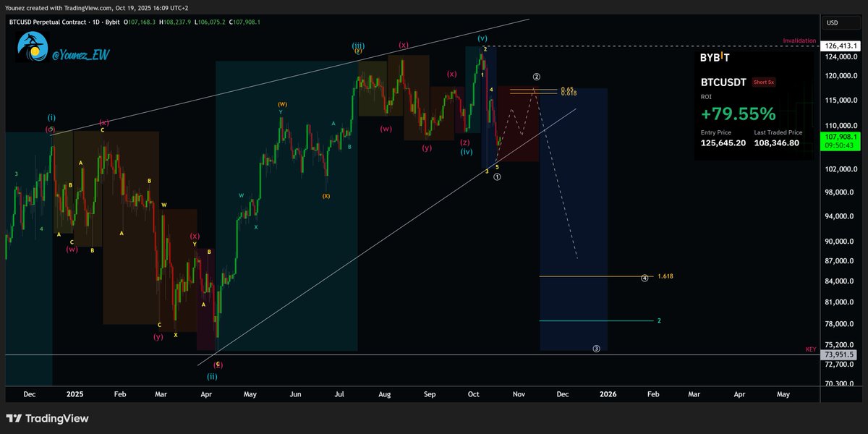Click the Invalidation text label

pos(798,41)
